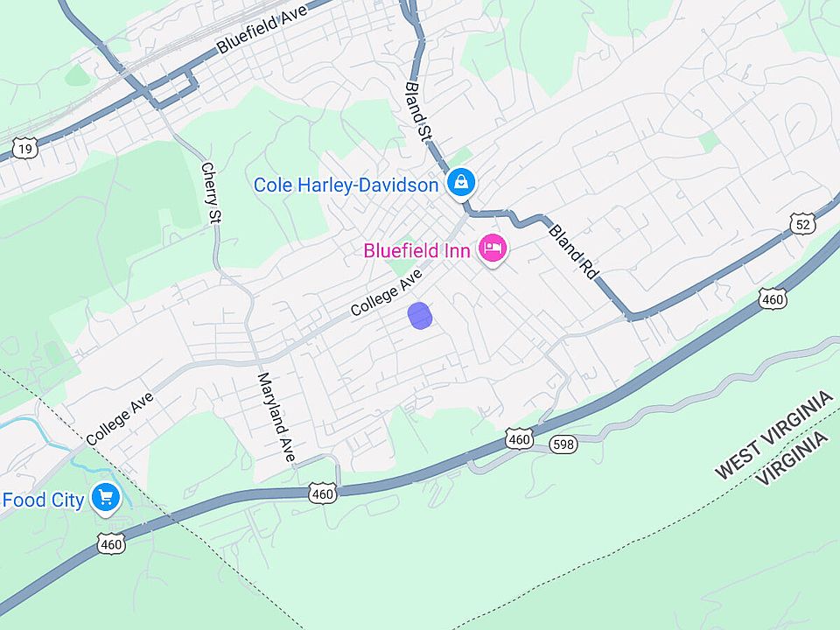The image size is (840, 630).
Task: Select the Food City text label
Action: click(x=44, y=500)
